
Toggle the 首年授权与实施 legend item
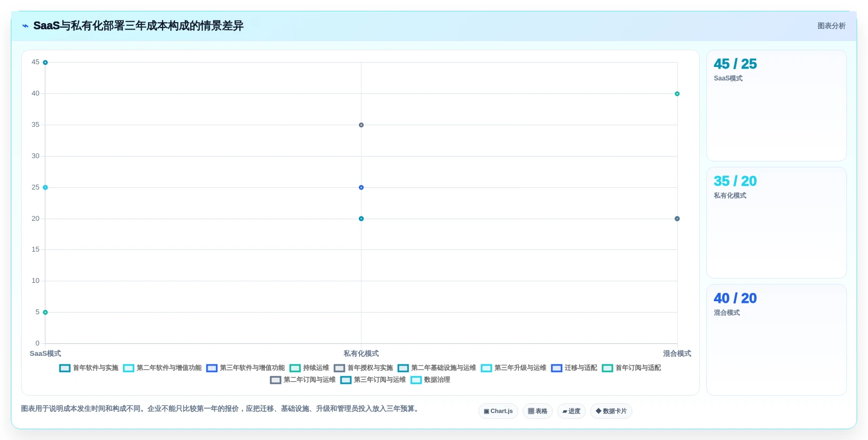tap(363, 368)
